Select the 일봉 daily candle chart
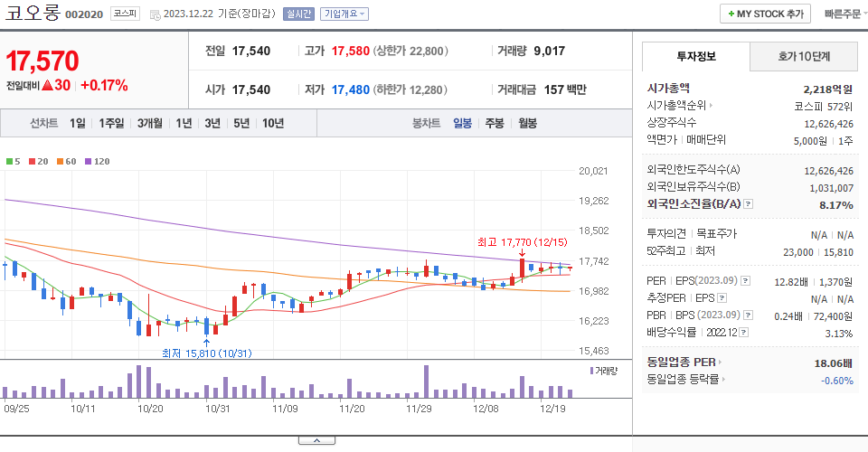 462,123
